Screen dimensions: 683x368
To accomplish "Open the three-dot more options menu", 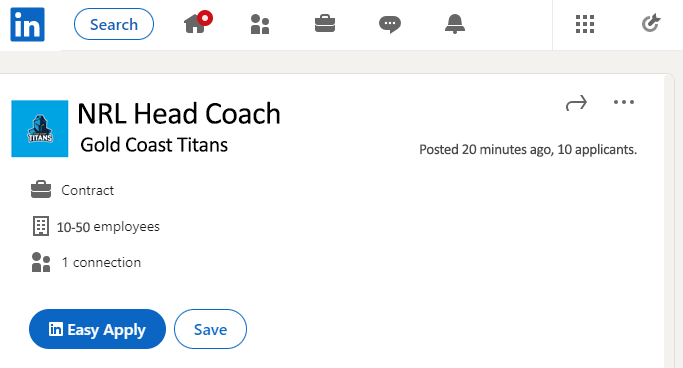I will (x=624, y=102).
